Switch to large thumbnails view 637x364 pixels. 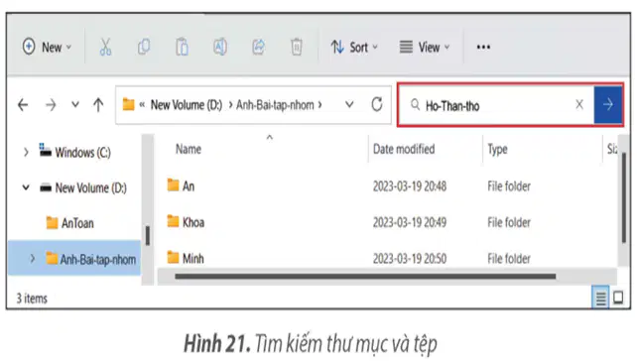coord(618,298)
